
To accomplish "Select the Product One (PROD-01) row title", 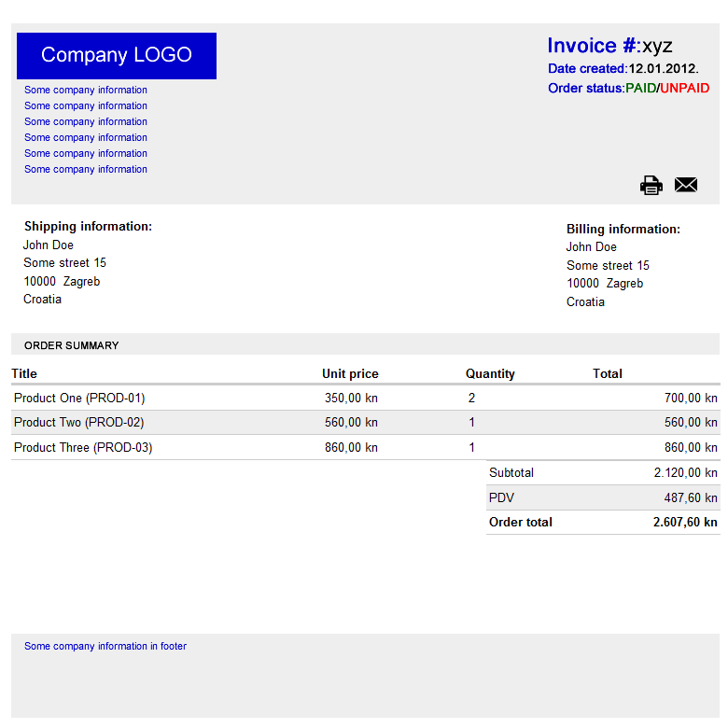I will pos(79,398).
